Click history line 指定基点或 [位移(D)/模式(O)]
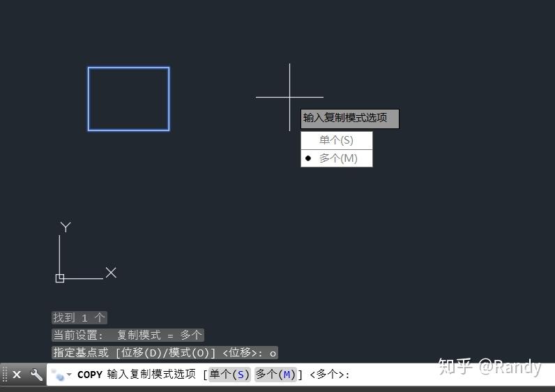 [x=165, y=353]
